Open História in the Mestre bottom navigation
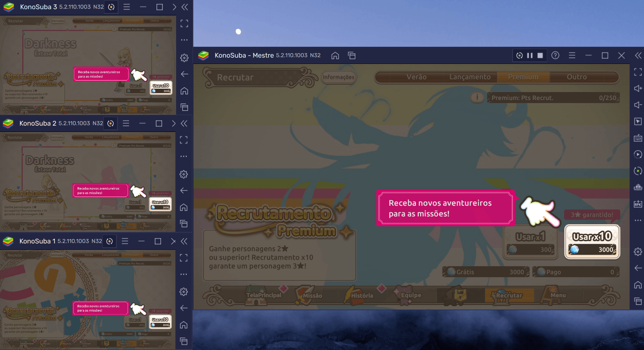This screenshot has height=350, width=644. (362, 295)
